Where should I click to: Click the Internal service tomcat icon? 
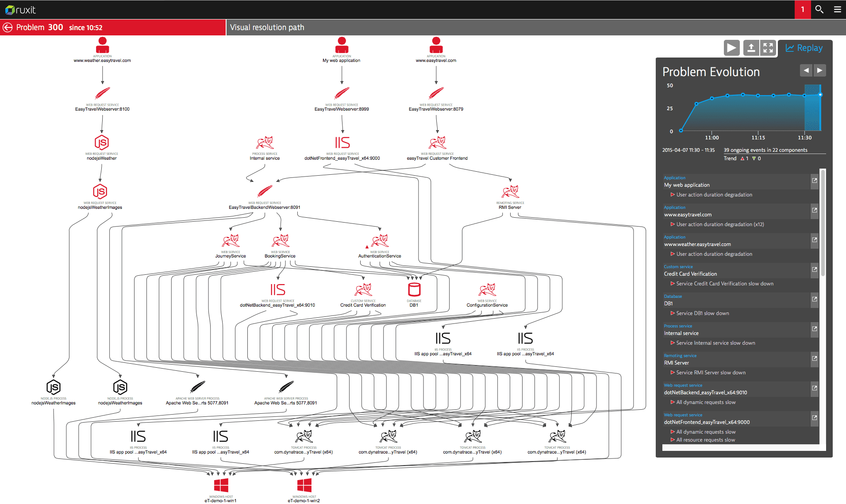[x=265, y=143]
